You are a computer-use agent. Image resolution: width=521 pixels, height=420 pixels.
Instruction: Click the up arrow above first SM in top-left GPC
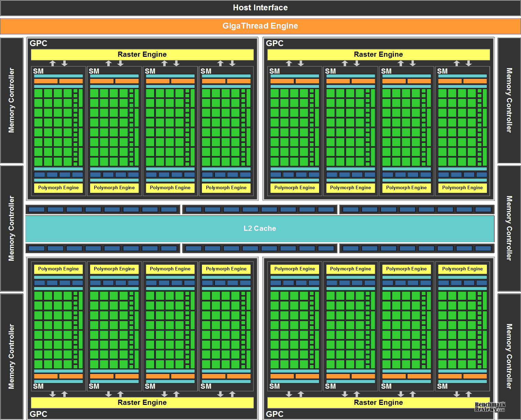coord(53,63)
